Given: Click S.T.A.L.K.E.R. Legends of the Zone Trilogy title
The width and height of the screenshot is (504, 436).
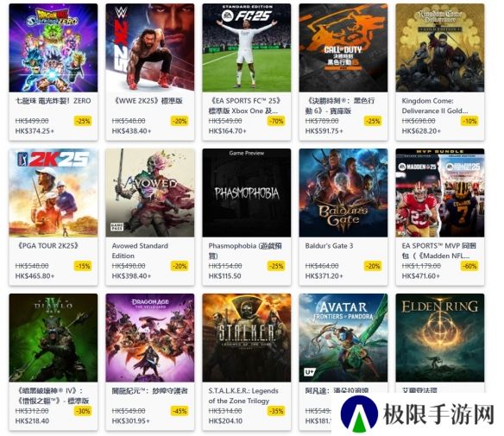Looking at the screenshot, I should pyautogui.click(x=243, y=395).
